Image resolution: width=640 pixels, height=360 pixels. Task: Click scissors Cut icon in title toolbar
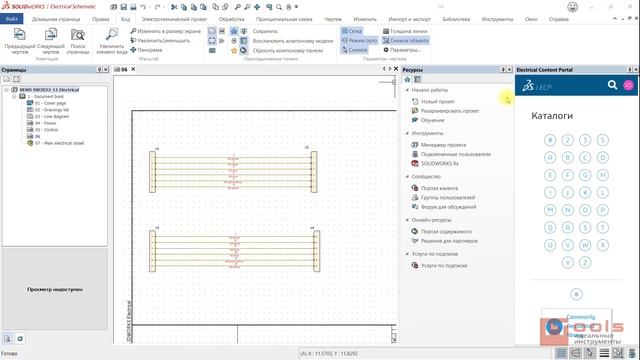tap(174, 7)
